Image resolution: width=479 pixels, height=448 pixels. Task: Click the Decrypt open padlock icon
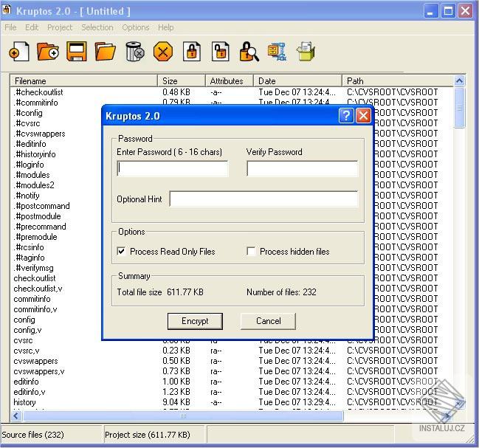pyautogui.click(x=220, y=52)
